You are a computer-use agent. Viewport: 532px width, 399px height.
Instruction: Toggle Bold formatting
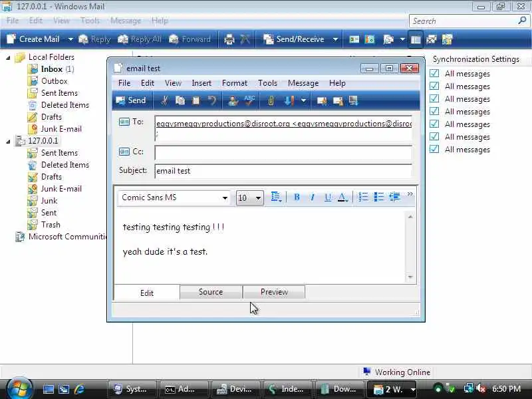click(x=297, y=197)
